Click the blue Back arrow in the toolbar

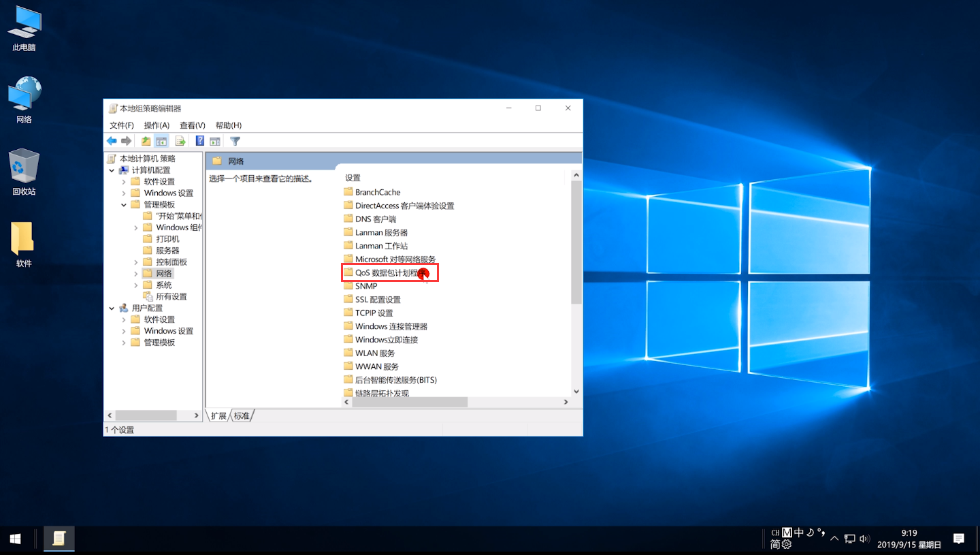112,141
